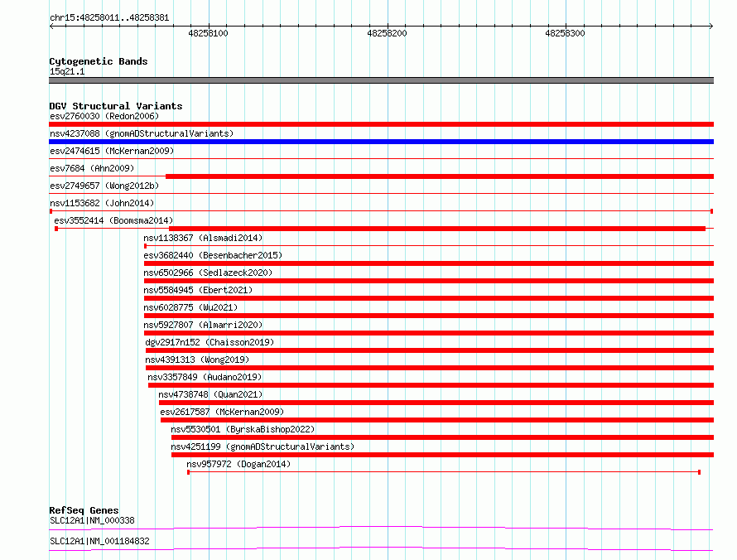Viewport: 737px width, 560px height.
Task: Open variant esv2749657 (Wong2012b)
Action: [x=104, y=186]
